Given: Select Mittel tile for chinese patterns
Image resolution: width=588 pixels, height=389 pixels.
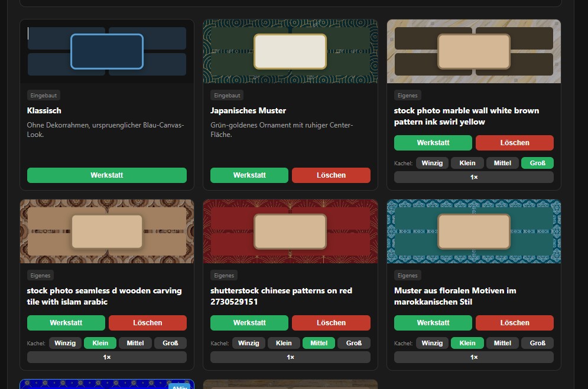Looking at the screenshot, I should [x=319, y=344].
